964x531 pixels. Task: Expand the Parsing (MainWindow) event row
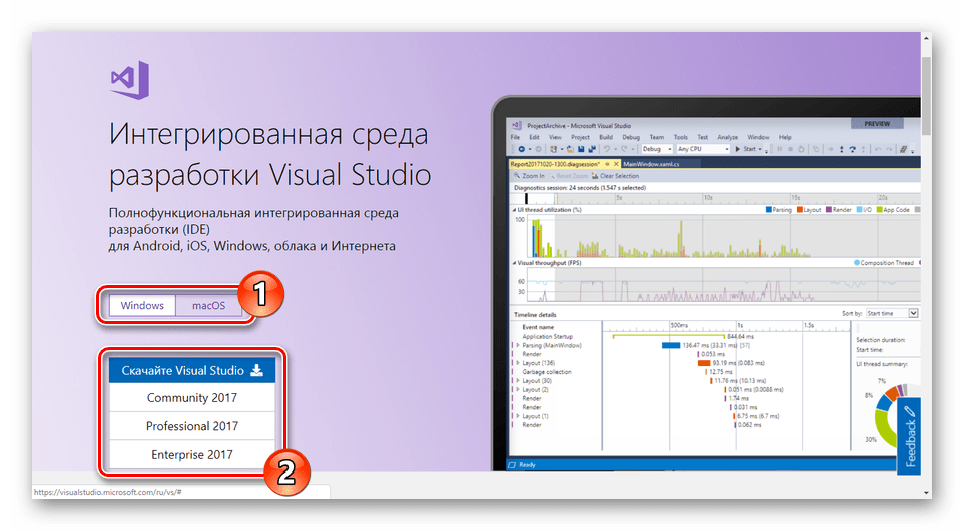tap(517, 345)
